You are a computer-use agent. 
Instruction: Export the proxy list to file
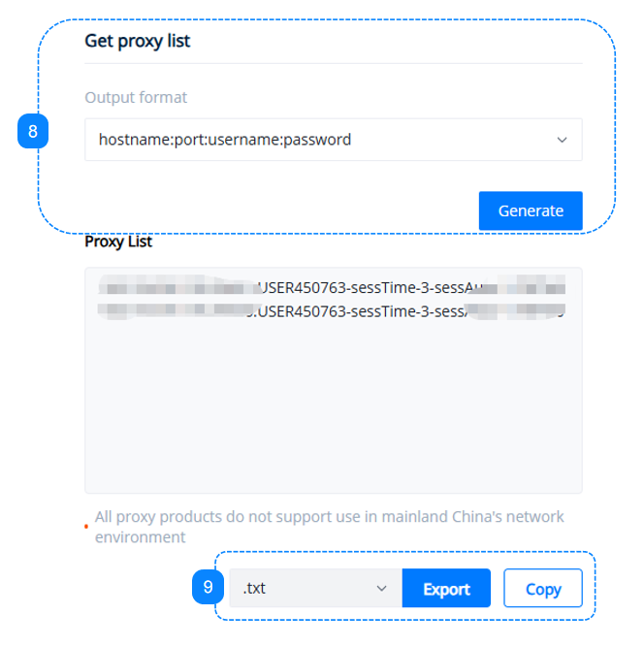click(x=446, y=589)
